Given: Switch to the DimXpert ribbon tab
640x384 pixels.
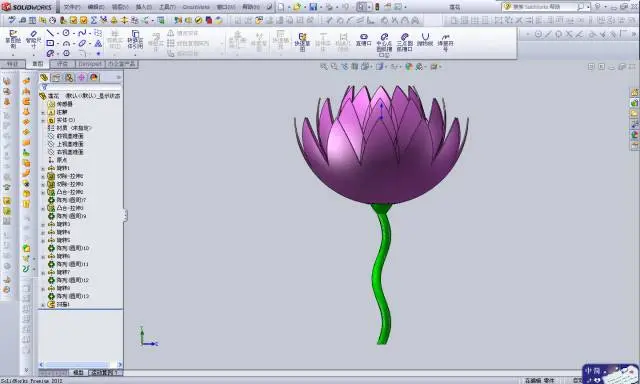Looking at the screenshot, I should (x=90, y=64).
